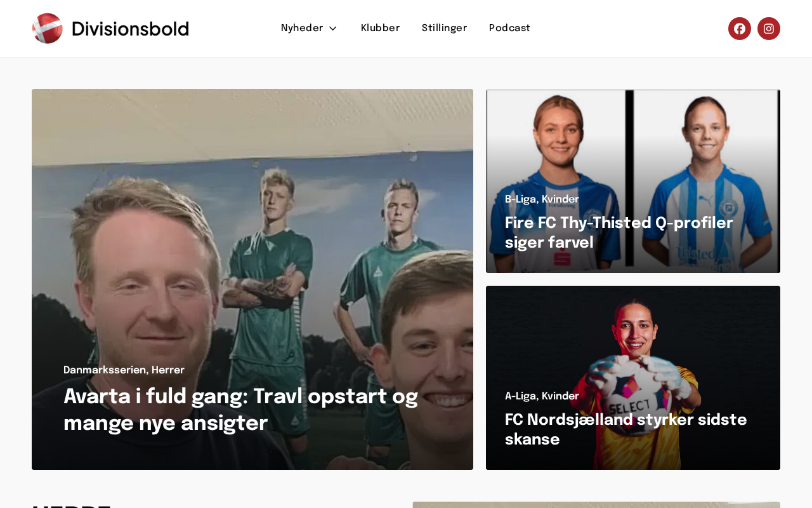Open the Facebook page icon
The image size is (812, 508).
click(x=740, y=29)
